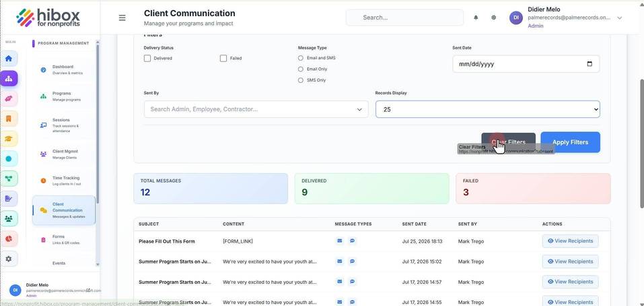This screenshot has height=306, width=644.
Task: View Recipients for Jul 17 14:57 message
Action: pos(570,282)
